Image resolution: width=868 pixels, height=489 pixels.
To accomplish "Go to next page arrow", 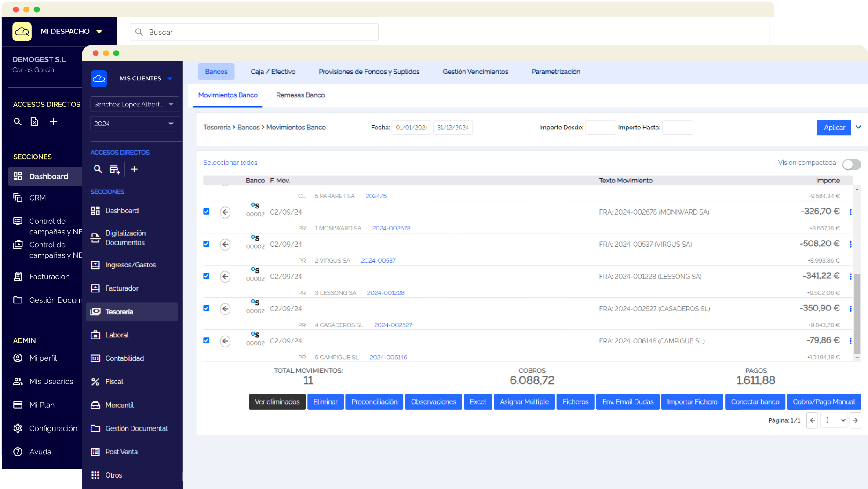I will click(x=855, y=420).
